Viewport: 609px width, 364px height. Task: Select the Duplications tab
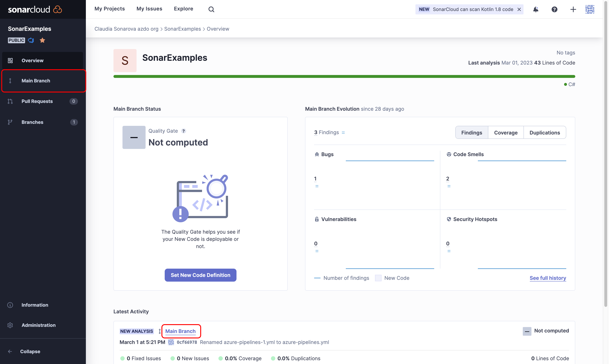545,133
